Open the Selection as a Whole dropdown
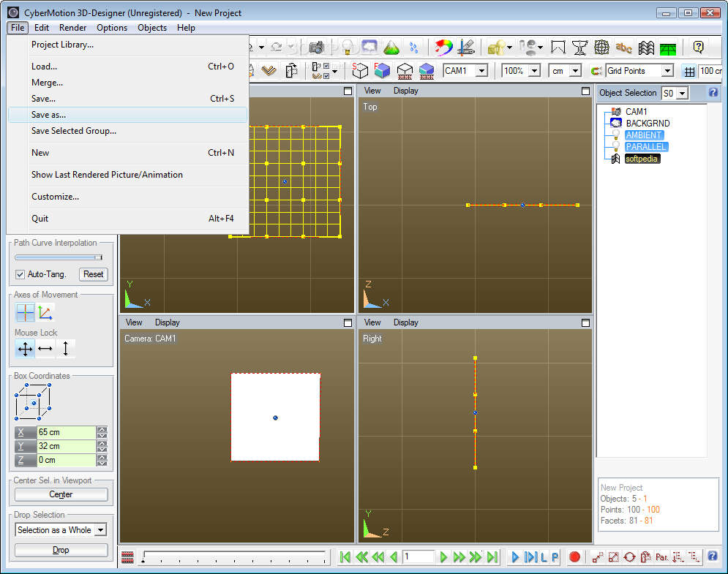The image size is (728, 574). coord(101,530)
